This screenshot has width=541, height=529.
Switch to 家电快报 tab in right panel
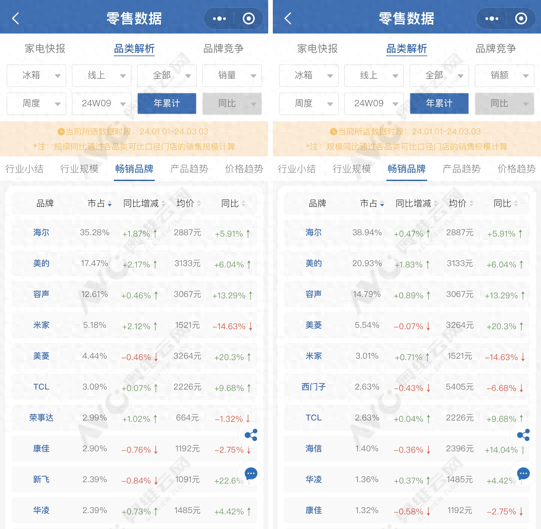317,49
